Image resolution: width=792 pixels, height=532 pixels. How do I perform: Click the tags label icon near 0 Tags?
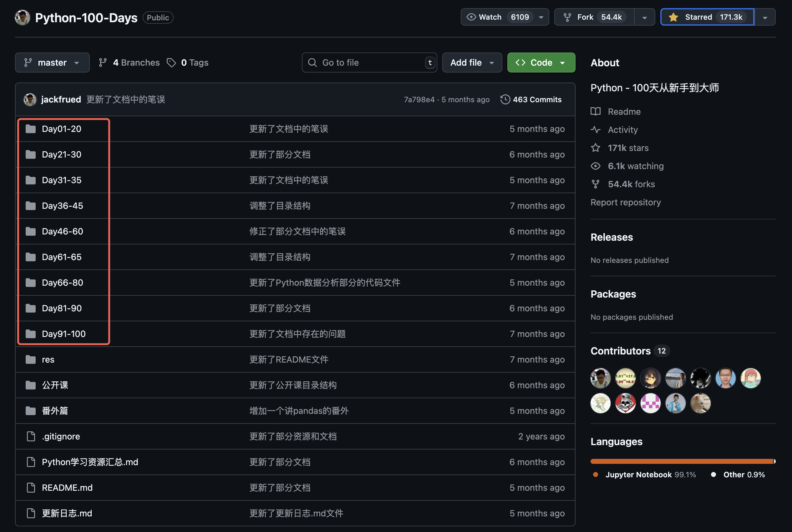pos(172,63)
